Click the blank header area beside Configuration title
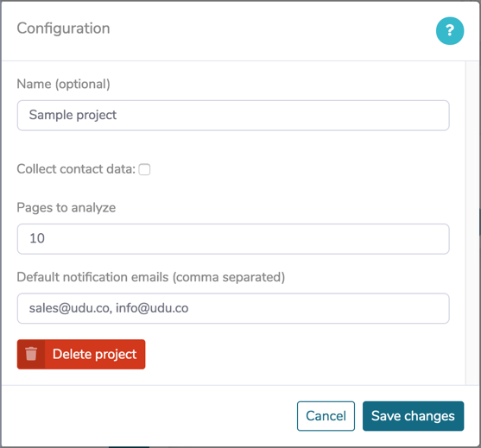 click(270, 31)
